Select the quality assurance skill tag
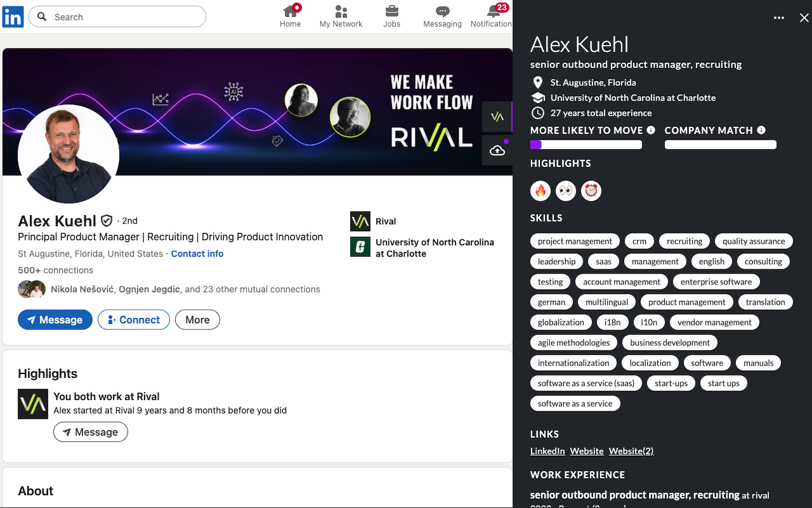This screenshot has height=508, width=812. pos(754,241)
